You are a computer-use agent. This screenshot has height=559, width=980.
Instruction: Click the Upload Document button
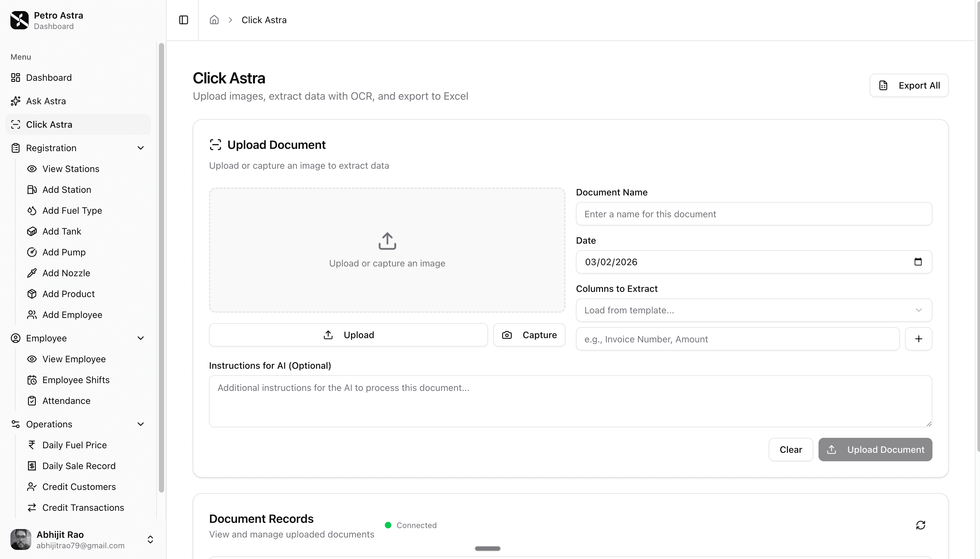coord(875,450)
